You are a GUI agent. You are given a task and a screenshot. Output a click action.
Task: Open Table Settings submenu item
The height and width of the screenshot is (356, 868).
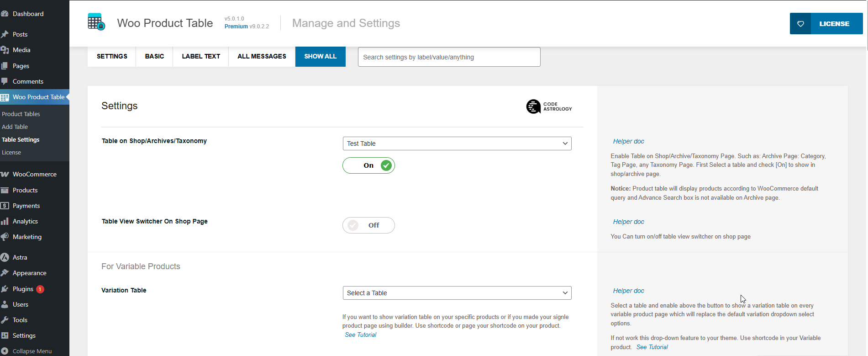coord(21,139)
